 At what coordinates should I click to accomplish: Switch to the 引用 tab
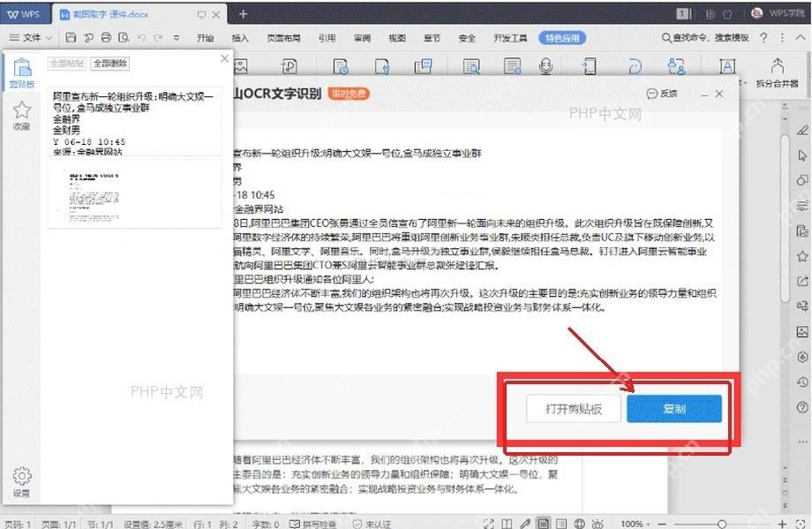click(327, 38)
